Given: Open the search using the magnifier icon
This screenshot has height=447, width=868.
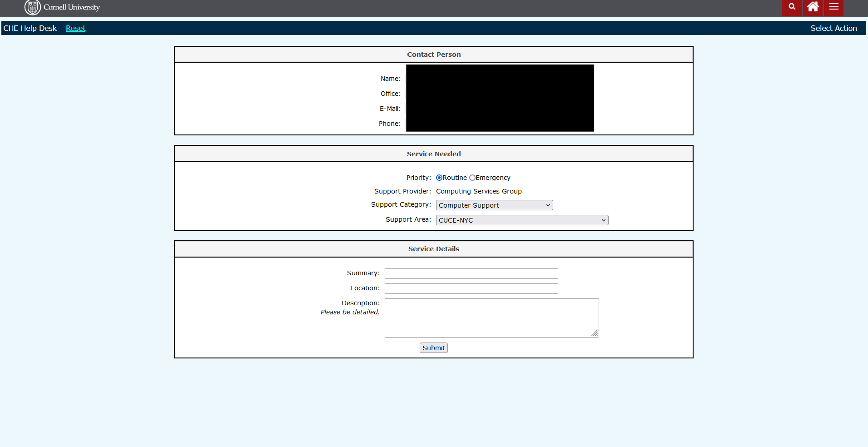Looking at the screenshot, I should point(792,7).
